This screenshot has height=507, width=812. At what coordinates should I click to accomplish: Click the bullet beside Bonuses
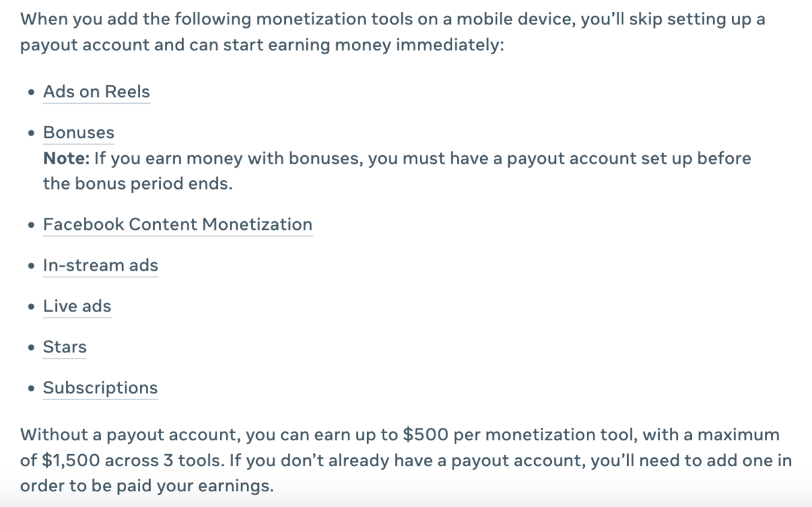tap(32, 134)
